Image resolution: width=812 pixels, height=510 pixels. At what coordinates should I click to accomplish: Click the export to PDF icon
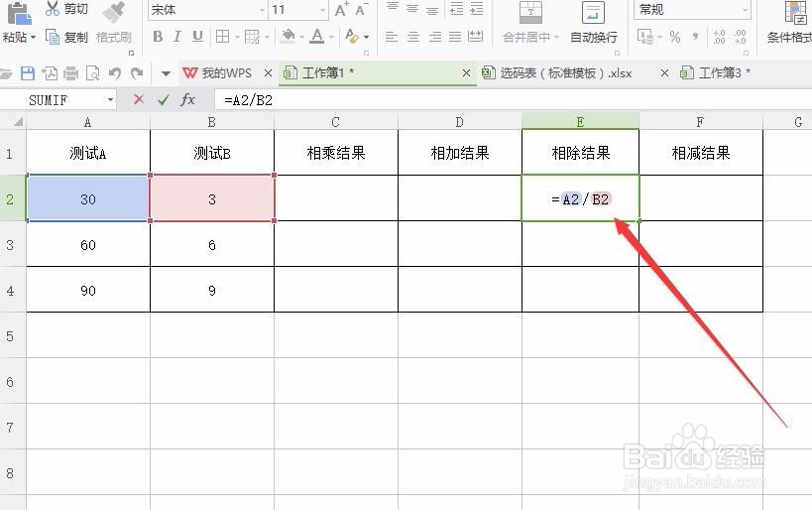point(50,73)
